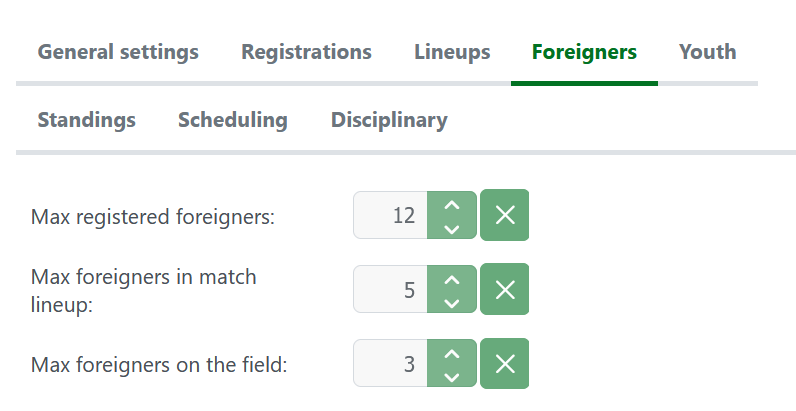Switch to the Registrations tab
The width and height of the screenshot is (796, 411).
(306, 52)
